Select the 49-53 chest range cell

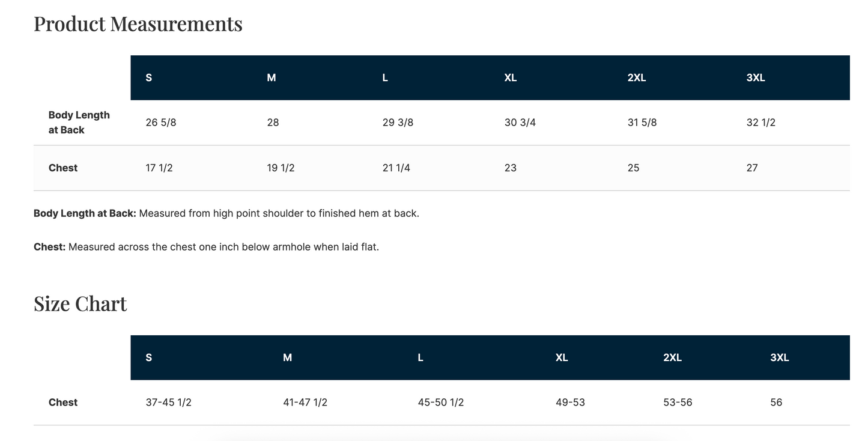[x=570, y=403]
